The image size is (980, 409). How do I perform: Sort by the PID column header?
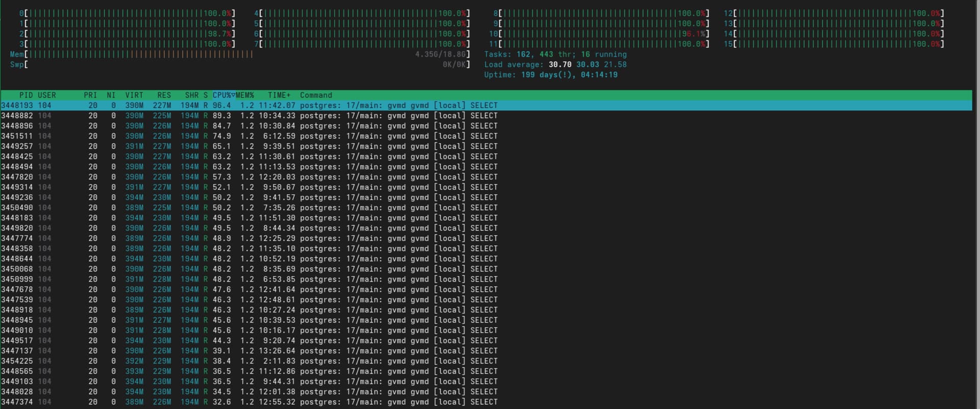tap(26, 95)
